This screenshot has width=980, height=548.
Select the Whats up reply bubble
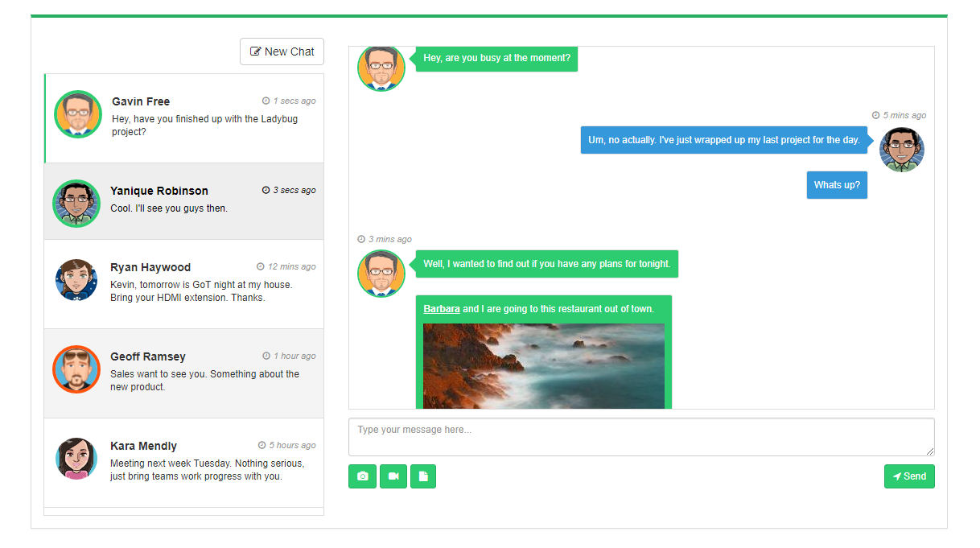point(837,184)
